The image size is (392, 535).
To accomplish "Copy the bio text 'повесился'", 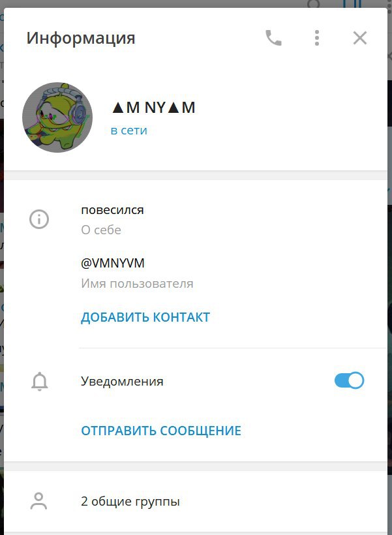I will point(112,209).
